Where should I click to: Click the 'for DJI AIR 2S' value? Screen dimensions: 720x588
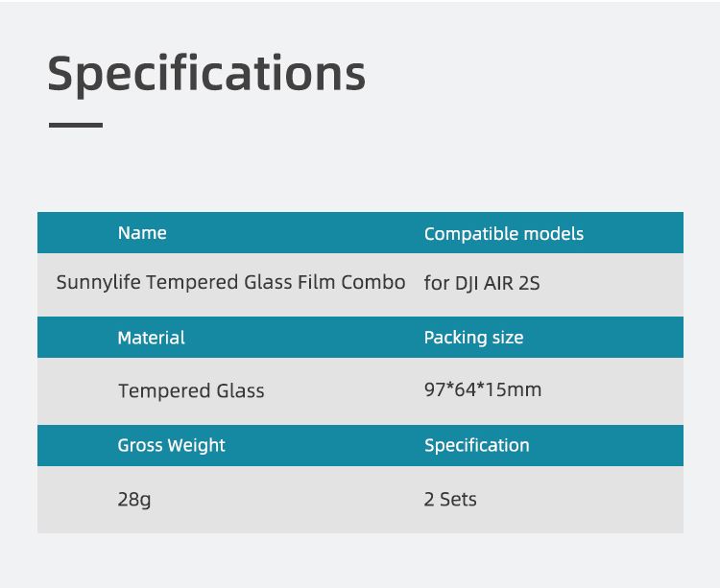pos(482,283)
